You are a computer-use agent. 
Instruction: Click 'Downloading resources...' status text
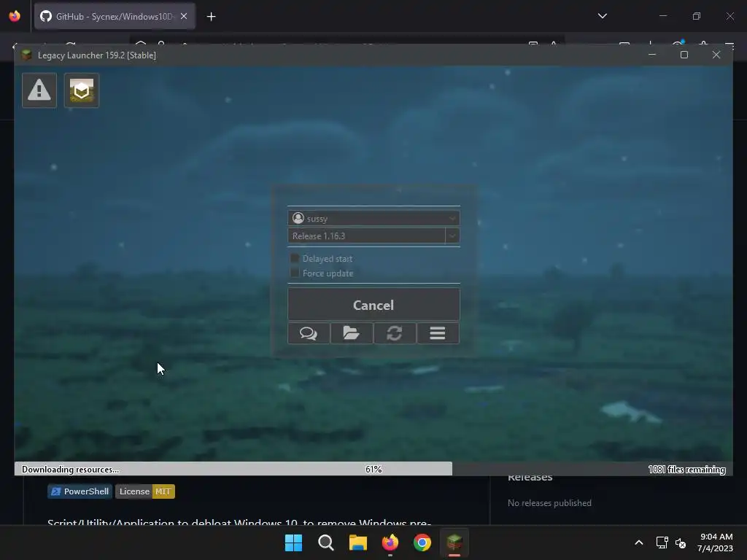(70, 470)
